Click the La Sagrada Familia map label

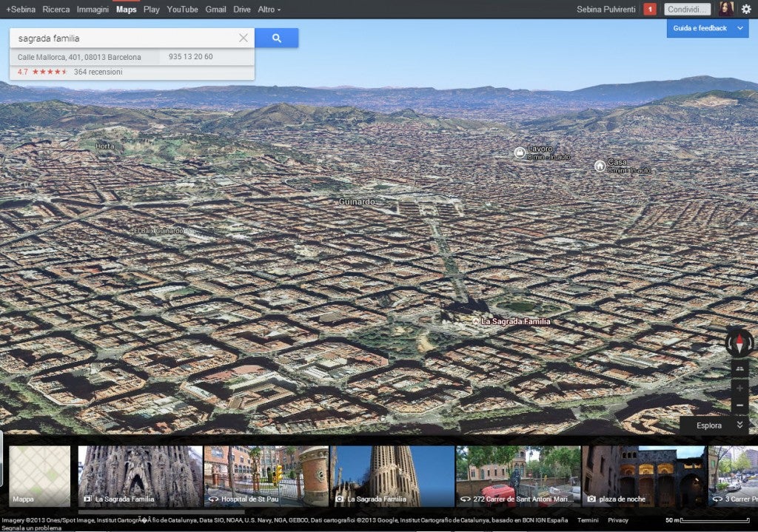[x=515, y=321]
